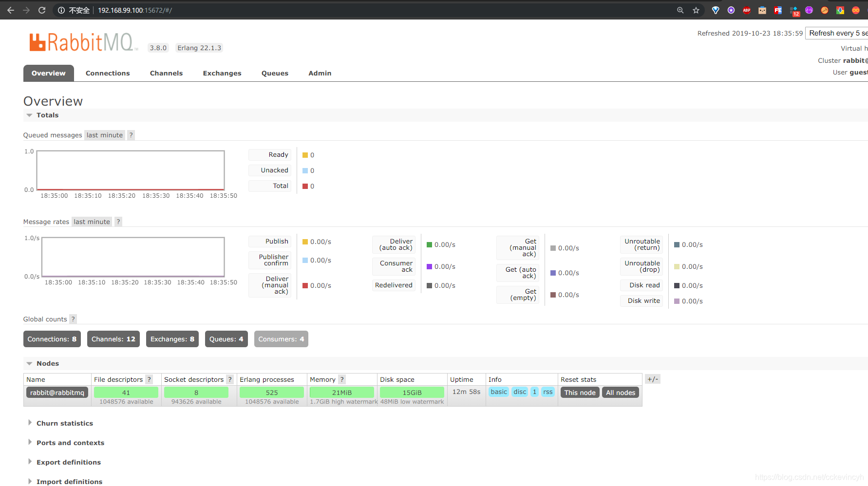Screen dimensions: 868x486
Task: Open the File descriptors help question mark
Action: [149, 379]
